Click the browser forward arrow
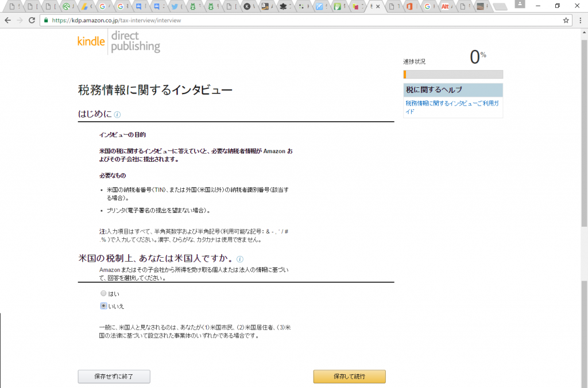 [20, 20]
